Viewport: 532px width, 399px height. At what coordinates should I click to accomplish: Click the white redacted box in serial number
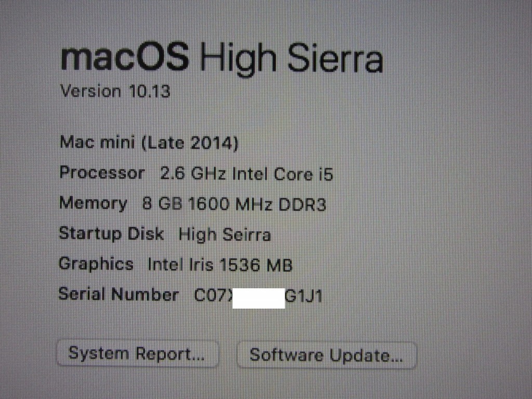[259, 298]
